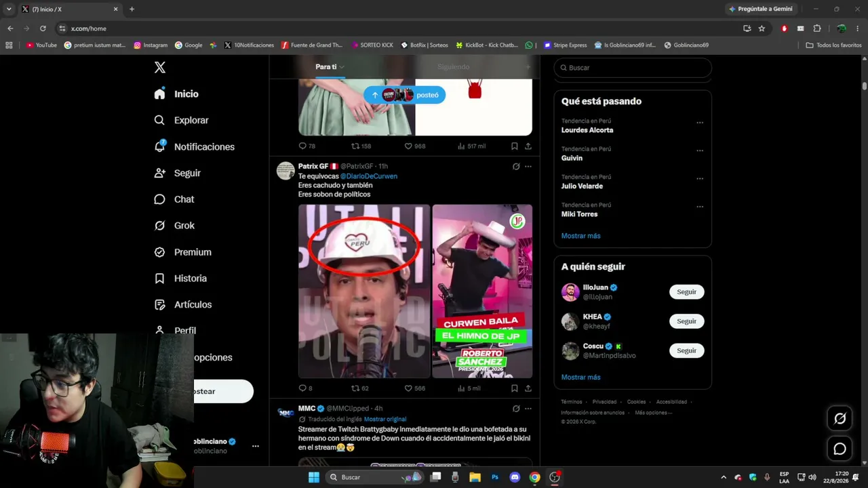Open the YouTube bookmark
Viewport: 868px width, 488px height.
(x=41, y=45)
